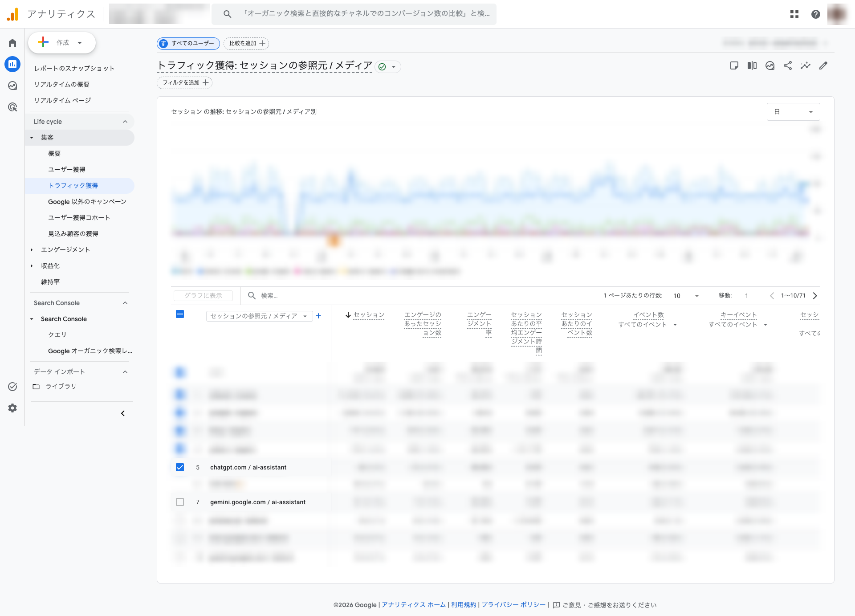Viewport: 855px width, 616px height.
Task: Open the セッションの参照元 / メディア dimension dropdown
Action: pyautogui.click(x=259, y=316)
